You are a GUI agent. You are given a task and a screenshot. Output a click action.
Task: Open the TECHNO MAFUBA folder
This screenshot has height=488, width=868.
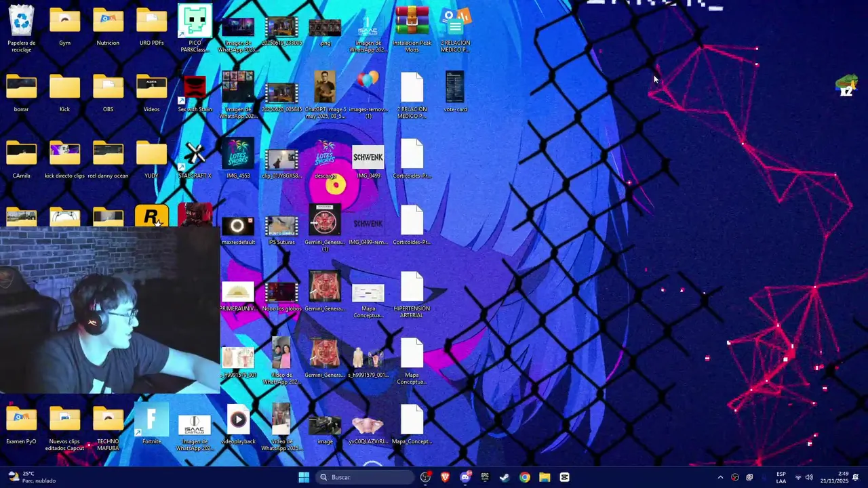click(x=108, y=428)
